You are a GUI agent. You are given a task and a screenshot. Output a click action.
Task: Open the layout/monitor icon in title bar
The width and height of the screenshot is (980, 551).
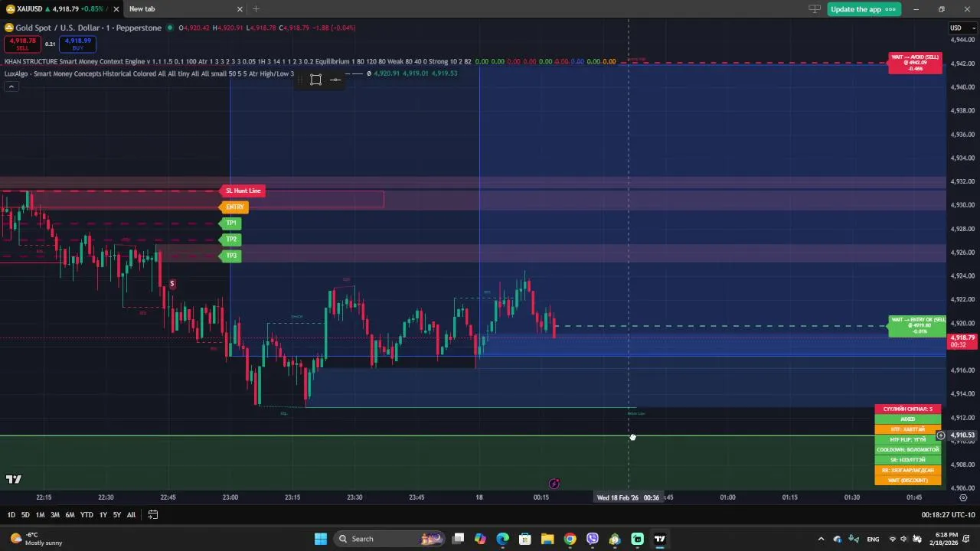tap(815, 9)
